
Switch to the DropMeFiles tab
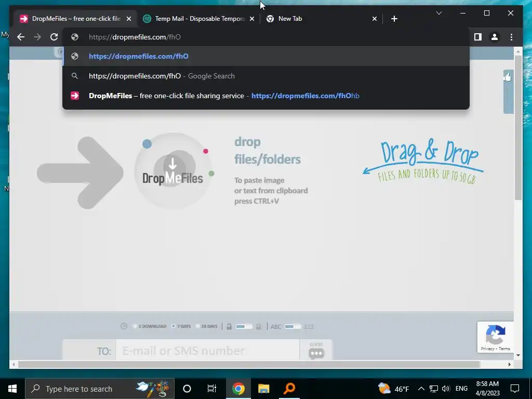click(x=75, y=19)
